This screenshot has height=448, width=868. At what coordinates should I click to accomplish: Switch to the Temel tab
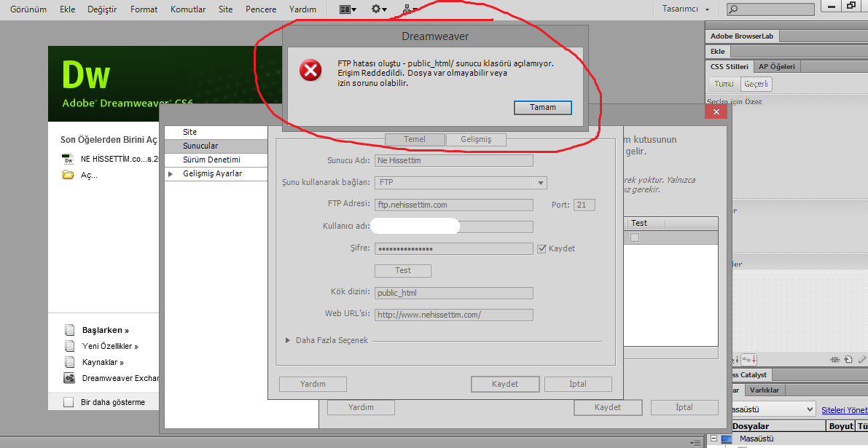[x=415, y=139]
